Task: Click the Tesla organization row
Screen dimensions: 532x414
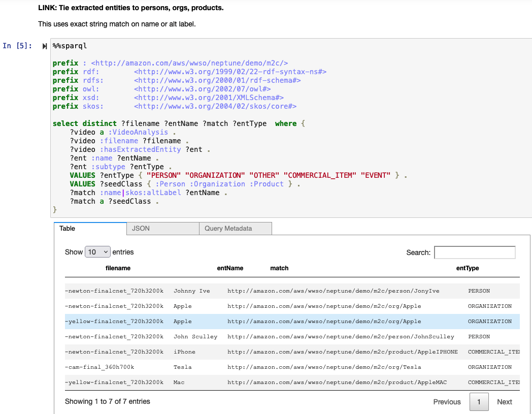Action: (x=254, y=367)
